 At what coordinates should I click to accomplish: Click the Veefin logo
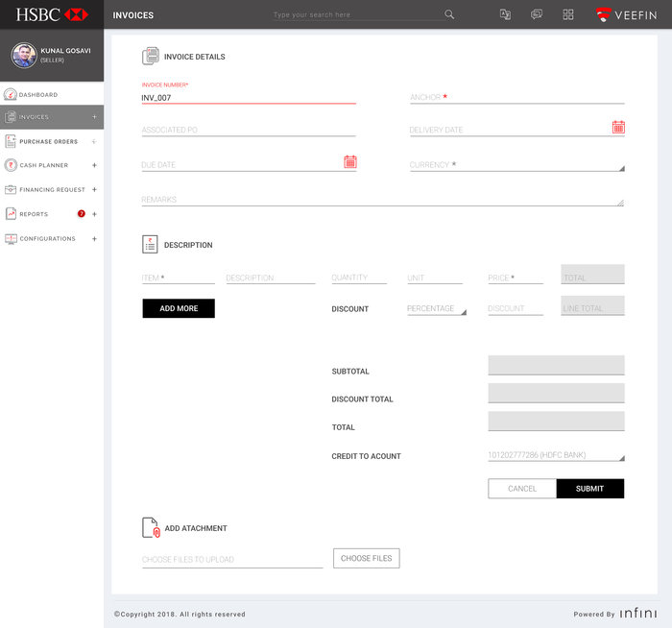pos(627,15)
